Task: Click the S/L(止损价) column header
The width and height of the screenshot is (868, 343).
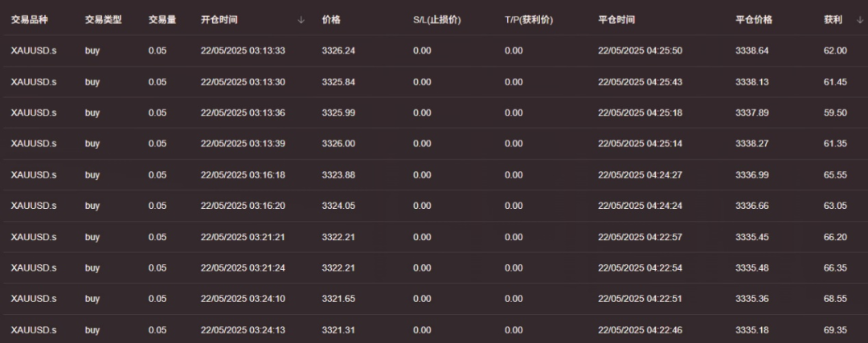Action: click(x=438, y=20)
